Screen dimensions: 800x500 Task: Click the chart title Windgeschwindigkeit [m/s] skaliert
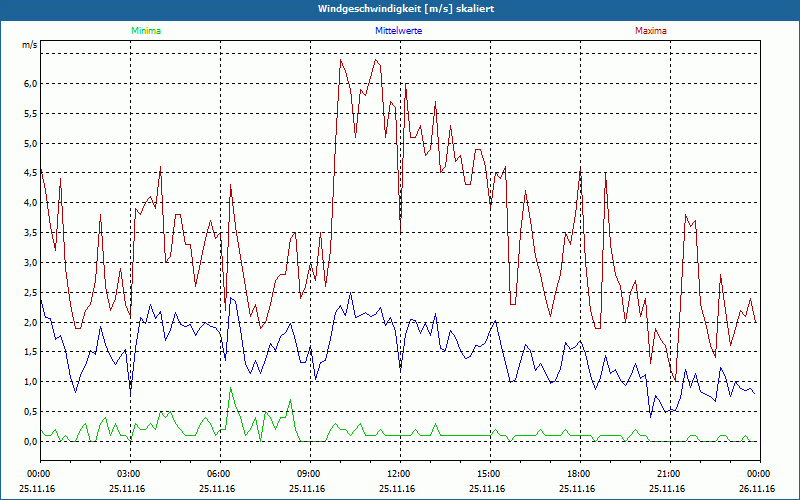click(406, 9)
